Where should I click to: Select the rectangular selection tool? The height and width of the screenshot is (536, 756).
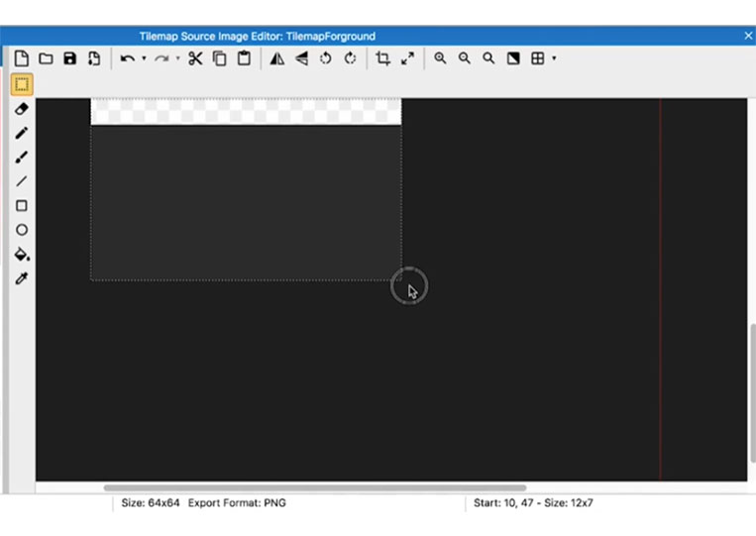(x=22, y=85)
